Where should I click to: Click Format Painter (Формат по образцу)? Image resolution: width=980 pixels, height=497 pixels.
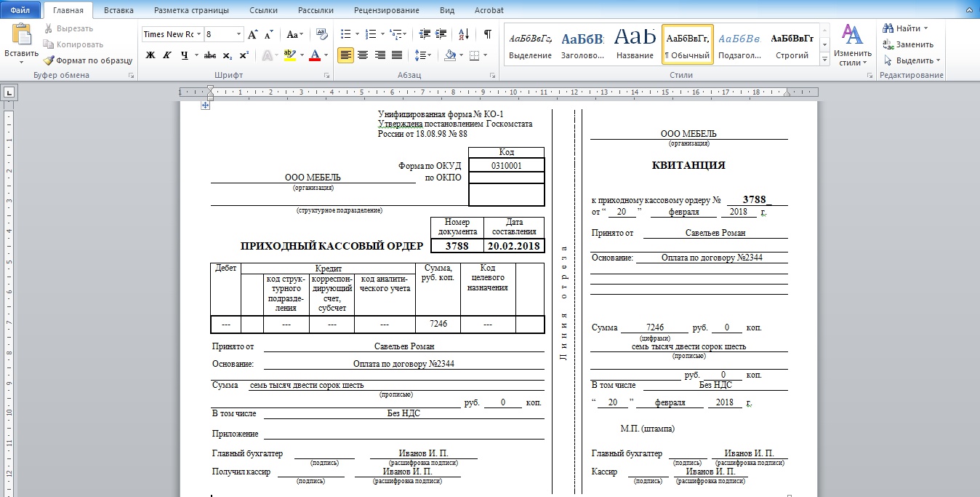(x=88, y=60)
